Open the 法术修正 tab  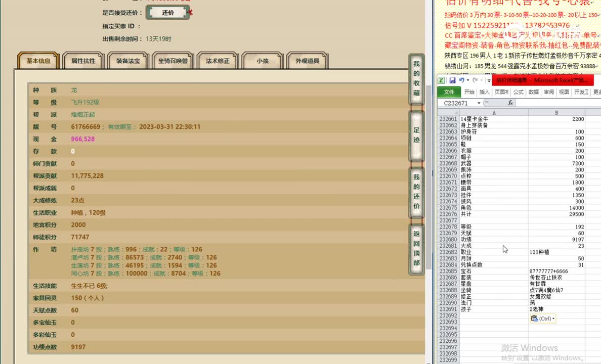pyautogui.click(x=218, y=61)
